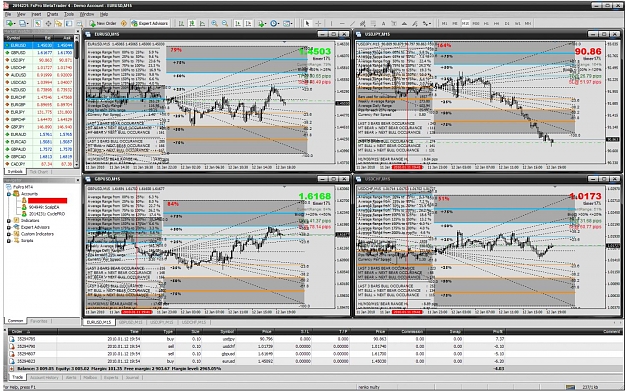Open the Help menu
The height and width of the screenshot is (392, 625).
[x=104, y=14]
